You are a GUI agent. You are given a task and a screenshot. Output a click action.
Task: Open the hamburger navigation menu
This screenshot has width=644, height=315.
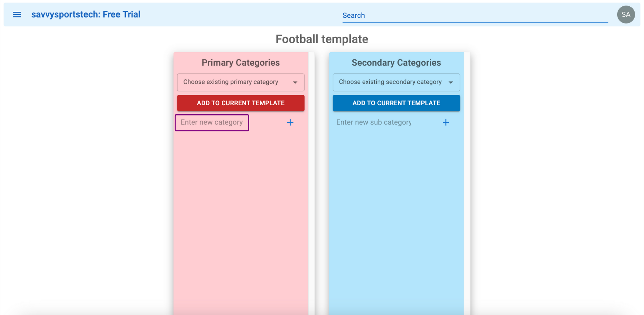17,14
